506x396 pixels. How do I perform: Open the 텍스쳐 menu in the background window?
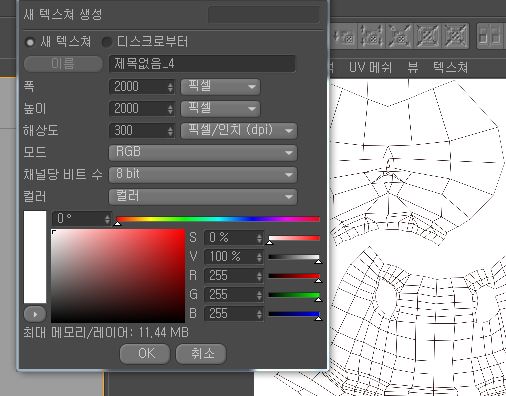click(x=450, y=68)
